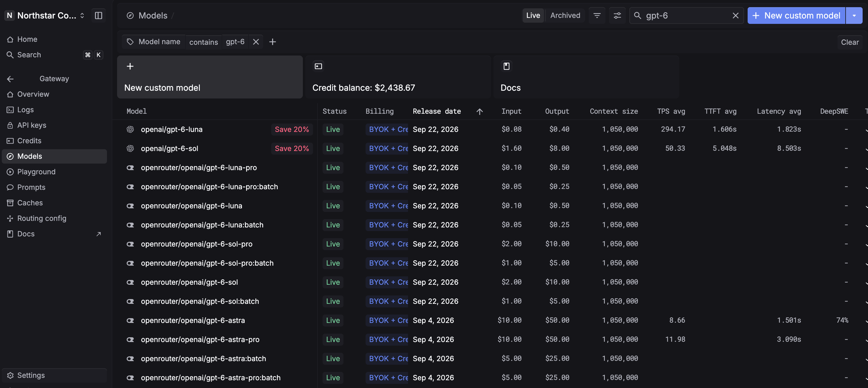Image resolution: width=868 pixels, height=388 pixels.
Task: Remove the gpt-6 model name filter
Action: pos(256,42)
